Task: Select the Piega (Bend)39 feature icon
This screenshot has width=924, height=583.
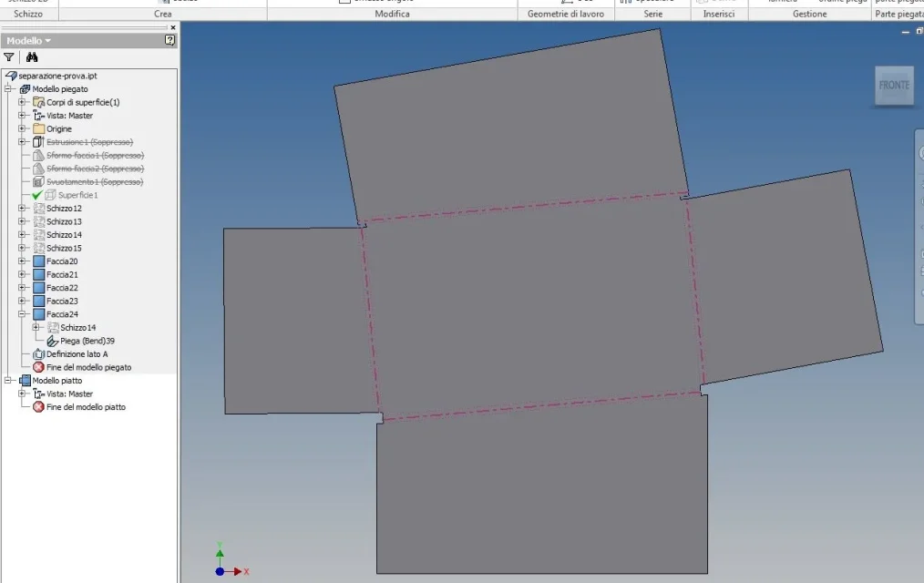Action: pos(53,341)
